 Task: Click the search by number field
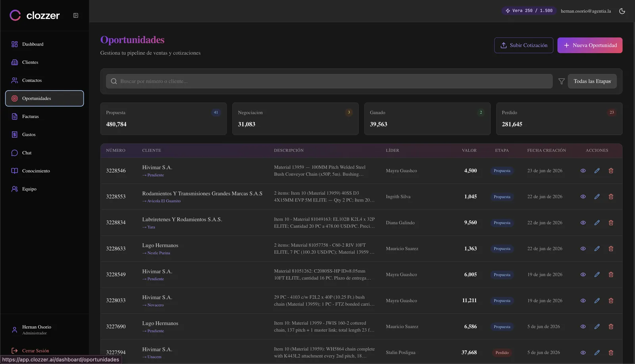(x=329, y=81)
